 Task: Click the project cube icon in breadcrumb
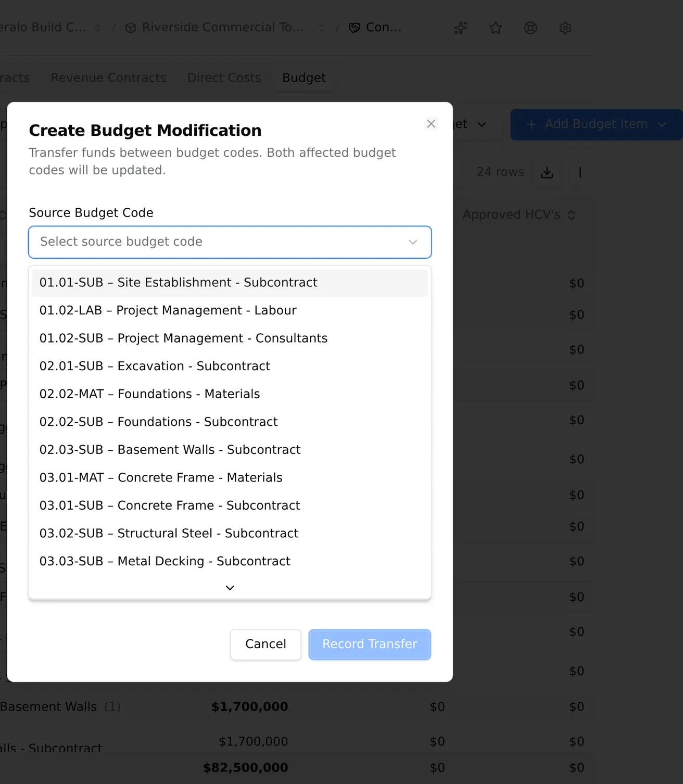click(x=131, y=28)
